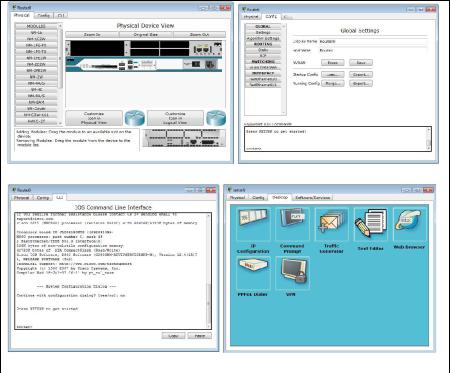Select the NM-8AM module
Viewport: 450px width, 373px height.
(36, 102)
